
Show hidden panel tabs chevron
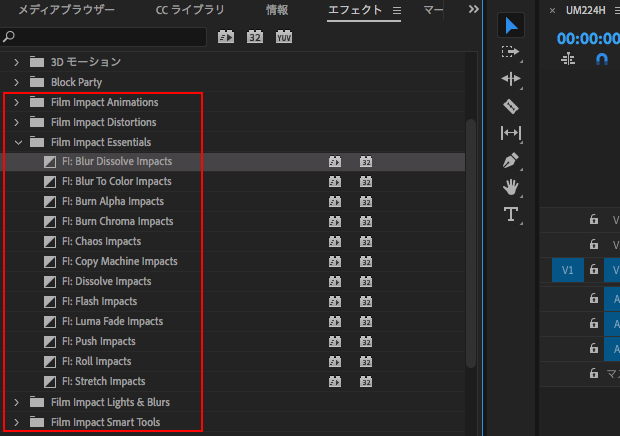click(473, 9)
